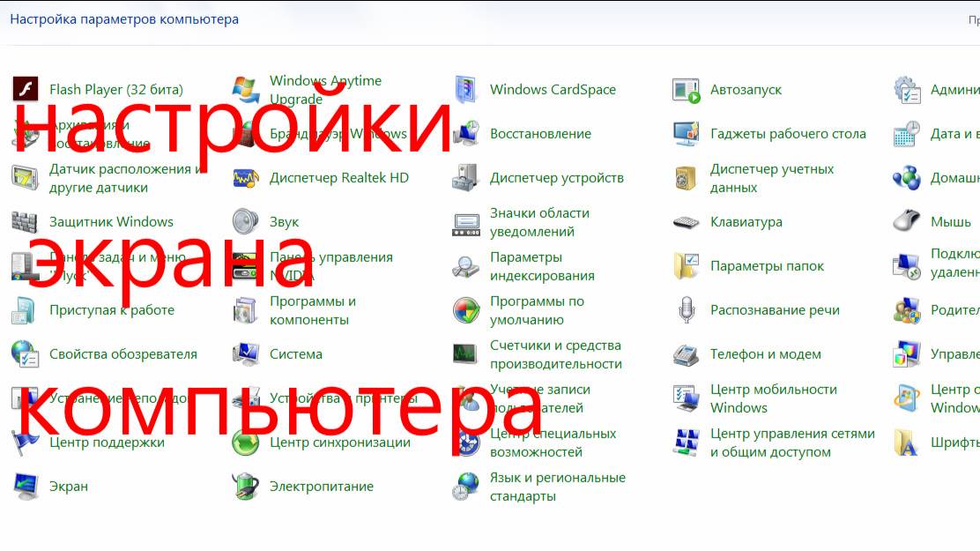980x551 pixels.
Task: Open the Домашняя группа spheres icon
Action: (907, 177)
